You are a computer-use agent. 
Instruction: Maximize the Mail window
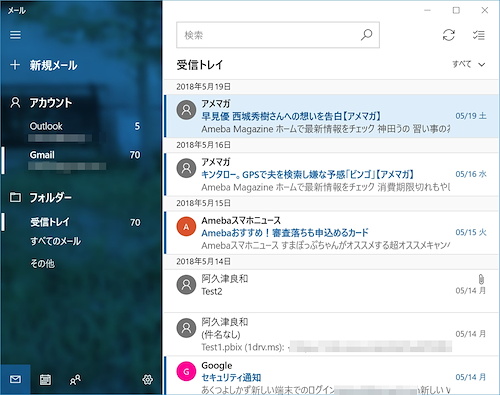[456, 10]
